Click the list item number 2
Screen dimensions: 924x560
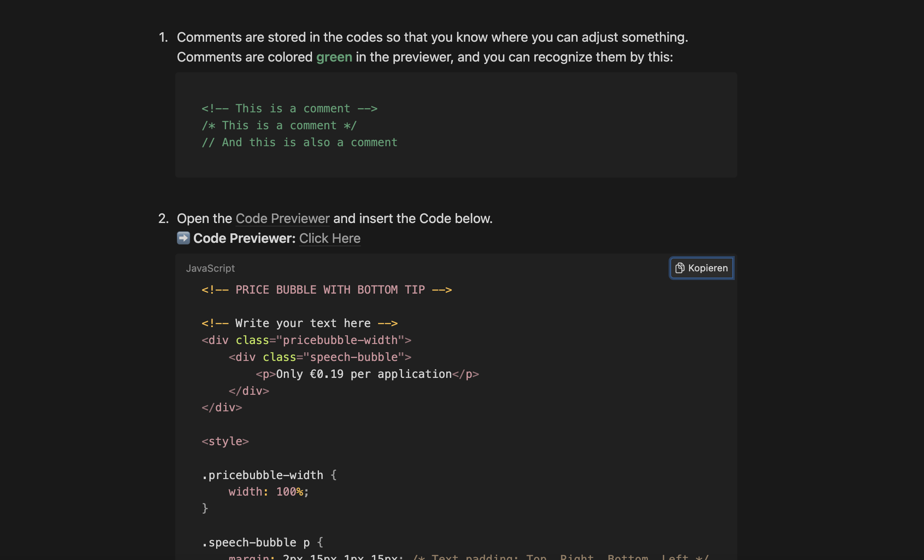coord(163,218)
